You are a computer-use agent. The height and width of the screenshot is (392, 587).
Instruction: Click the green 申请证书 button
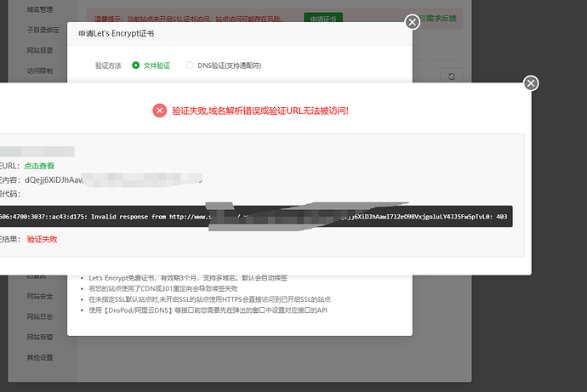(323, 18)
